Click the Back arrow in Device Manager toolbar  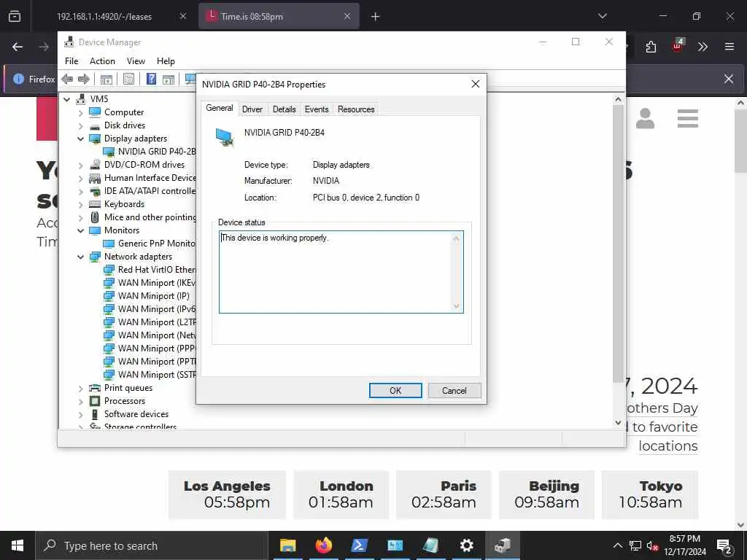67,79
